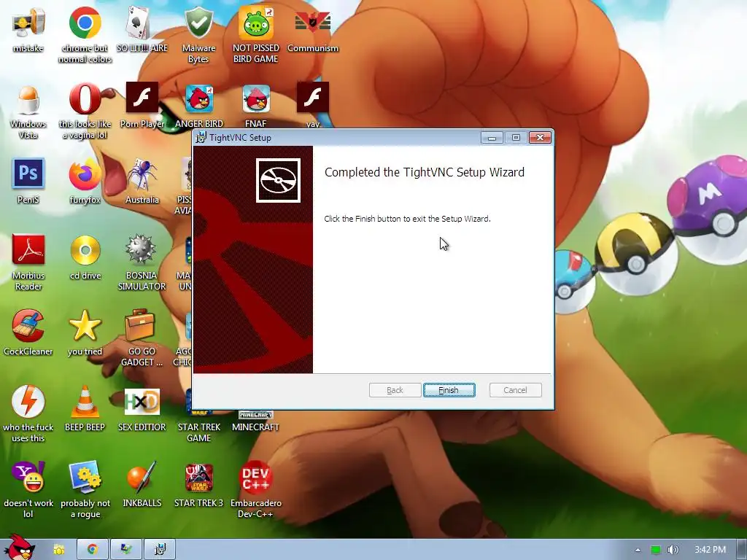This screenshot has width=747, height=560.
Task: Minimize the TightVNC Setup window
Action: (492, 138)
